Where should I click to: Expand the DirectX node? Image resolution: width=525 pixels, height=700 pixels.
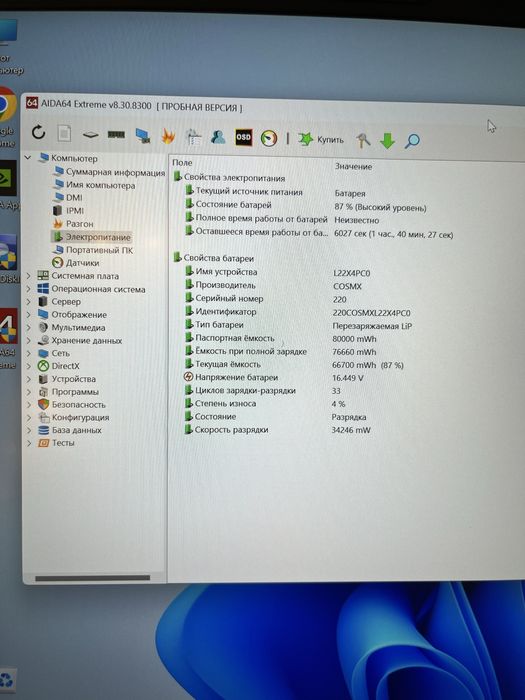pos(29,366)
